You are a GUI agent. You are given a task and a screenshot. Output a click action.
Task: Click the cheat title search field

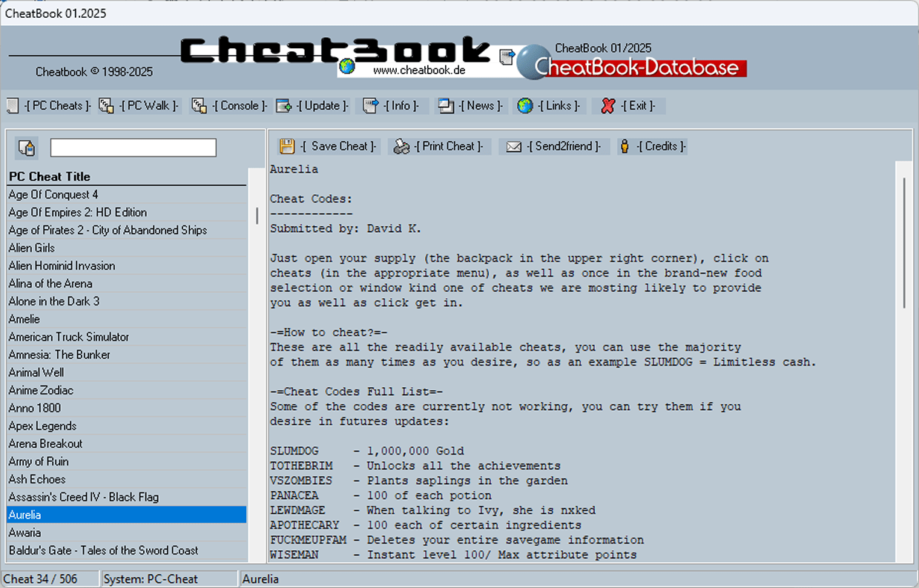(134, 148)
